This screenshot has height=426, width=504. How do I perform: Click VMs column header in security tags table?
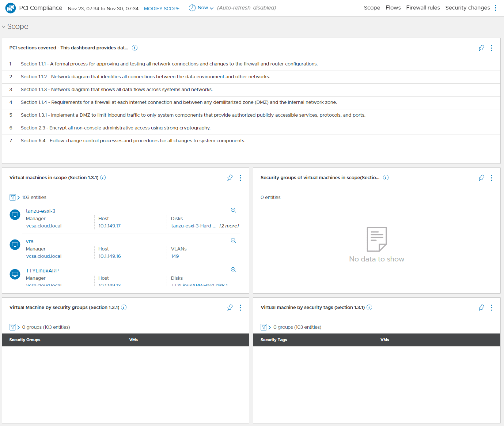pyautogui.click(x=385, y=340)
